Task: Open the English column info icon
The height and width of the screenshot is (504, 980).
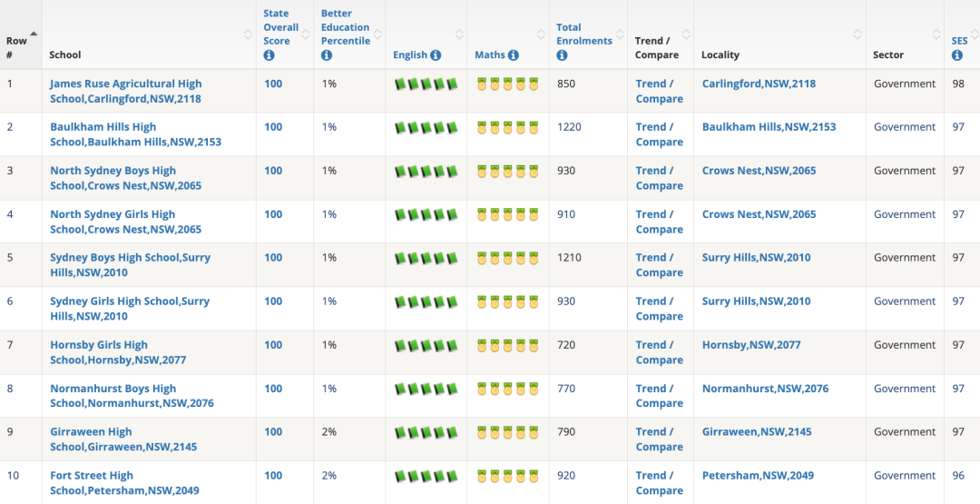Action: pos(436,55)
